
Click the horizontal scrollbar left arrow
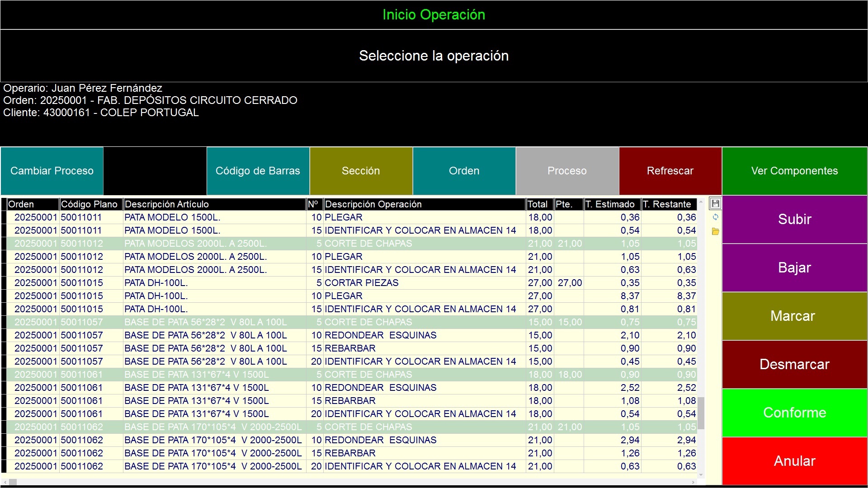5,482
